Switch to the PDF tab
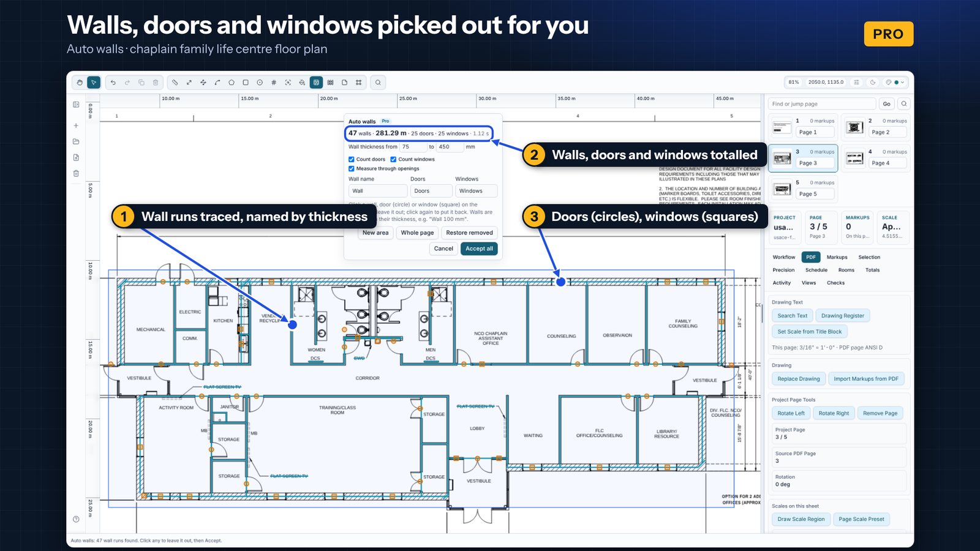This screenshot has width=980, height=551. click(811, 257)
